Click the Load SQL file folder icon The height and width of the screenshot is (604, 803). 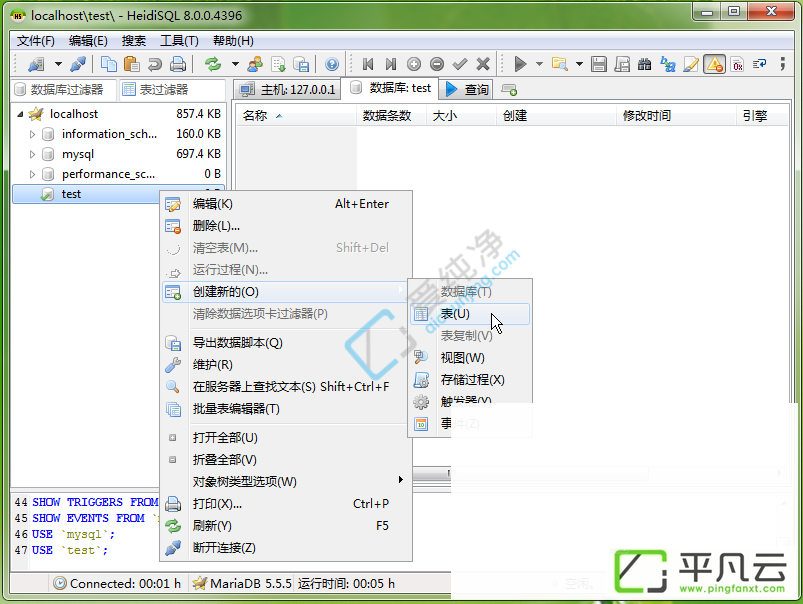560,64
